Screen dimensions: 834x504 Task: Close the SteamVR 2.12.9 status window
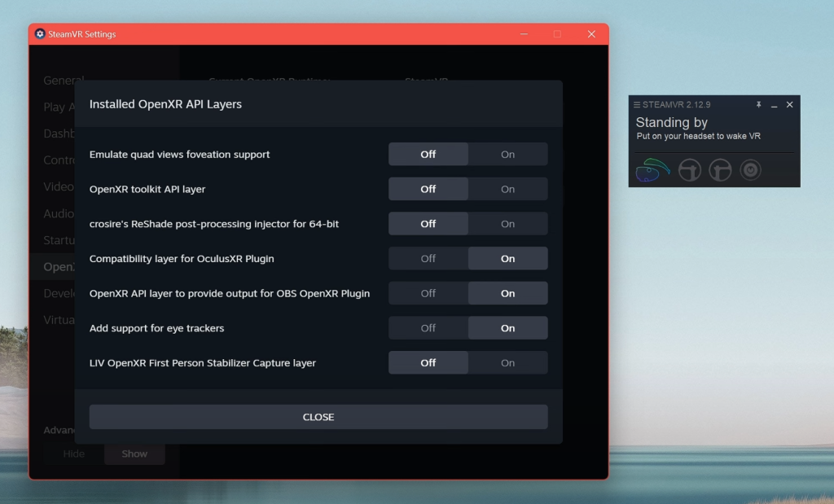click(x=790, y=105)
